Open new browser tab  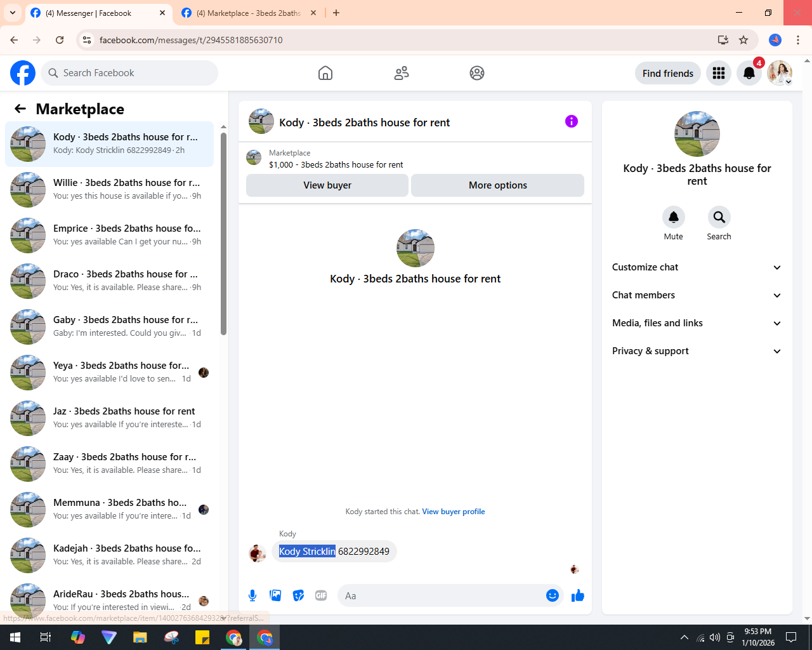pos(336,13)
